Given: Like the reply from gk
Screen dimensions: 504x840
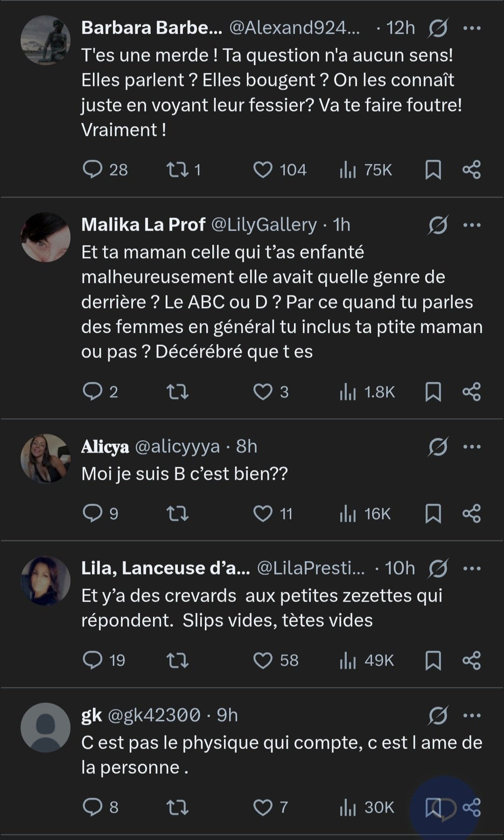Looking at the screenshot, I should (x=263, y=807).
